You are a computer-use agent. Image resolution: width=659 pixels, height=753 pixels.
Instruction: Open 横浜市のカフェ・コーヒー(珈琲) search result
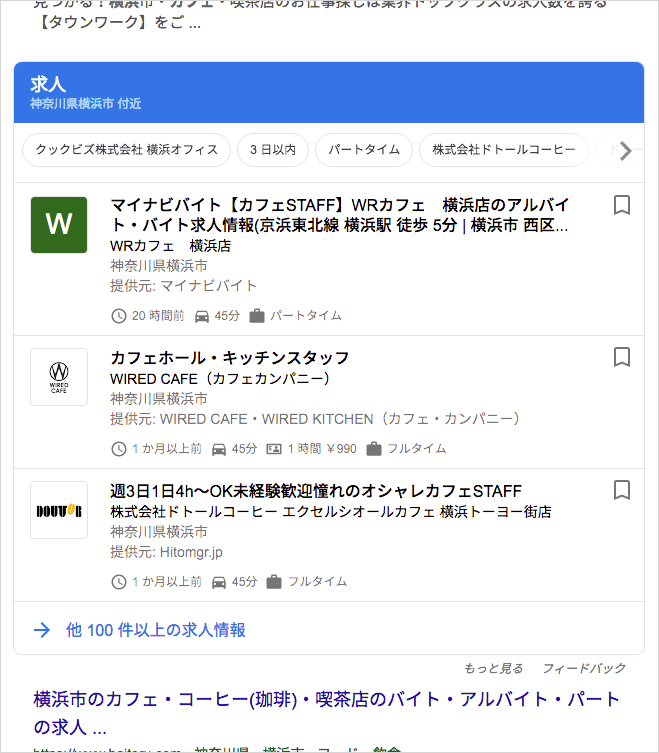[327, 713]
